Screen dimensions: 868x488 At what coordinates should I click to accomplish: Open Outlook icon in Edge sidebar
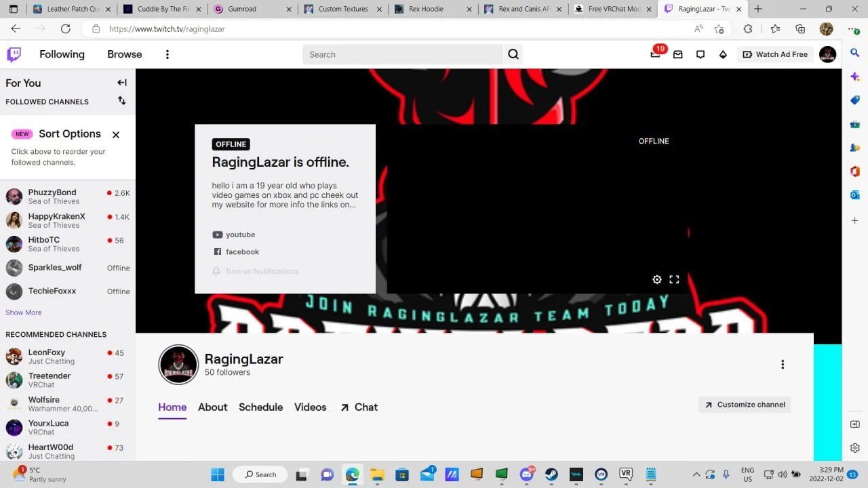pyautogui.click(x=855, y=195)
